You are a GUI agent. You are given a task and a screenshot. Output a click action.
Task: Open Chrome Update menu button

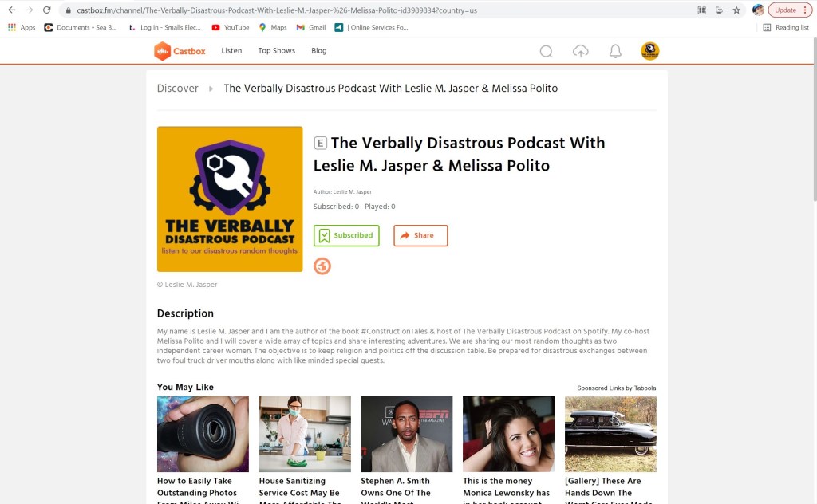pos(790,10)
